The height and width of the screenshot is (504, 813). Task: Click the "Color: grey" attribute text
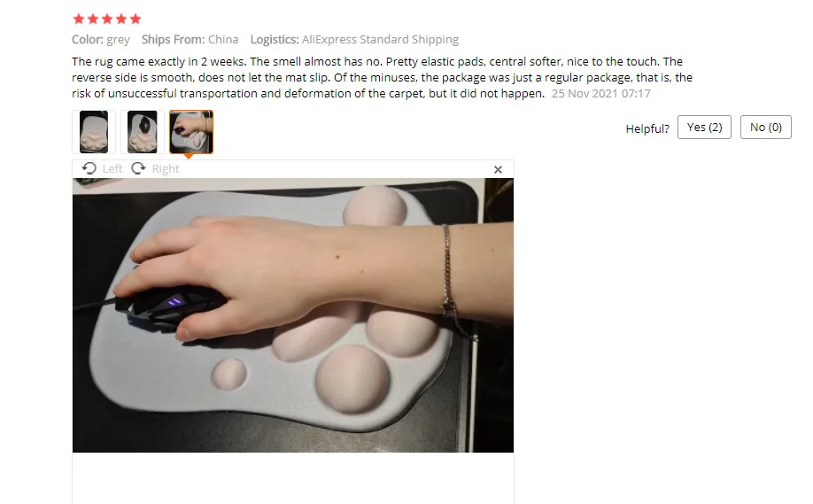click(x=101, y=39)
